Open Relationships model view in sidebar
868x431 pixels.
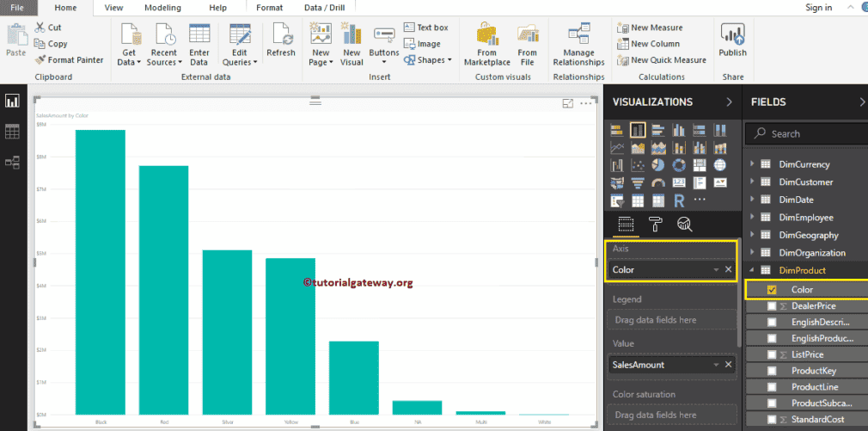click(x=12, y=162)
